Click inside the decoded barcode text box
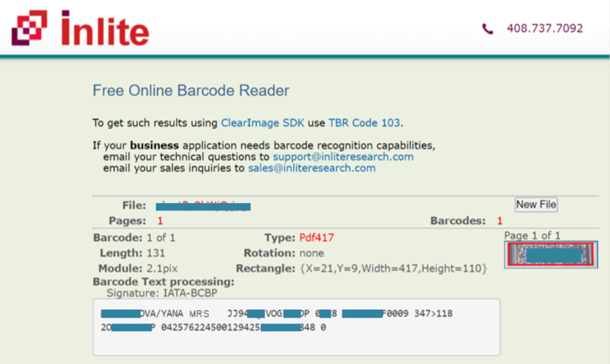This screenshot has height=364, width=610. [x=297, y=327]
